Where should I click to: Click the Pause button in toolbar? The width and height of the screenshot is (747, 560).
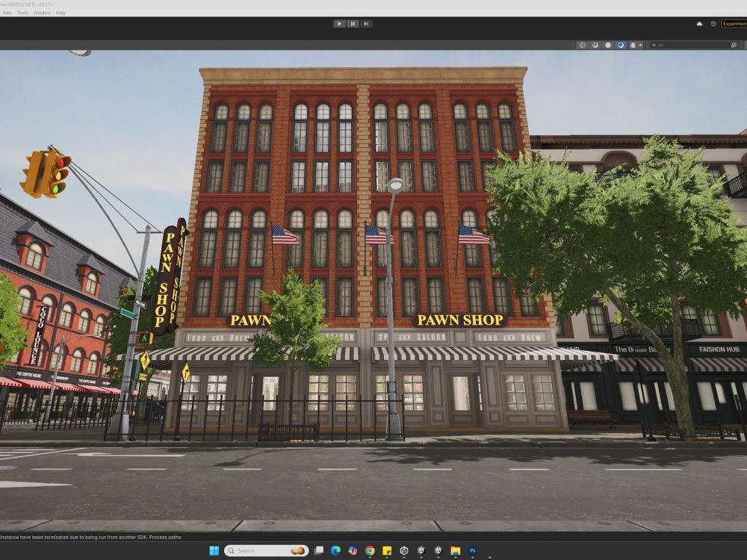[353, 23]
